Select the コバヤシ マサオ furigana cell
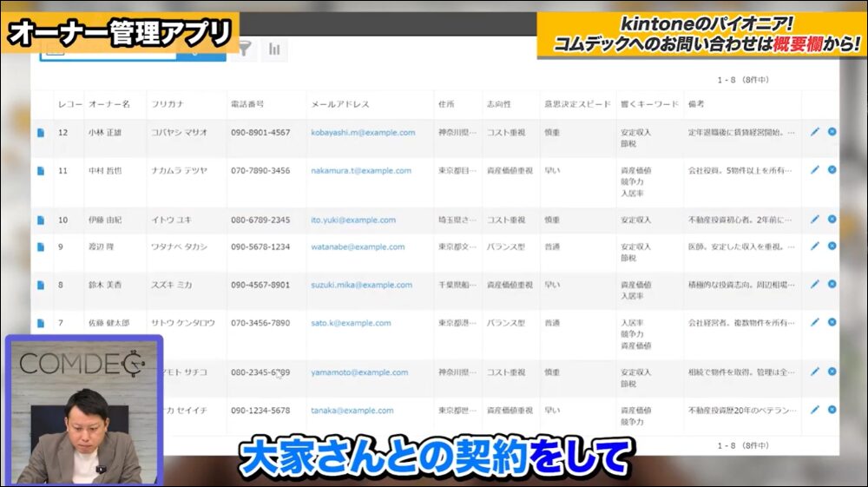This screenshot has width=868, height=487. 180,133
